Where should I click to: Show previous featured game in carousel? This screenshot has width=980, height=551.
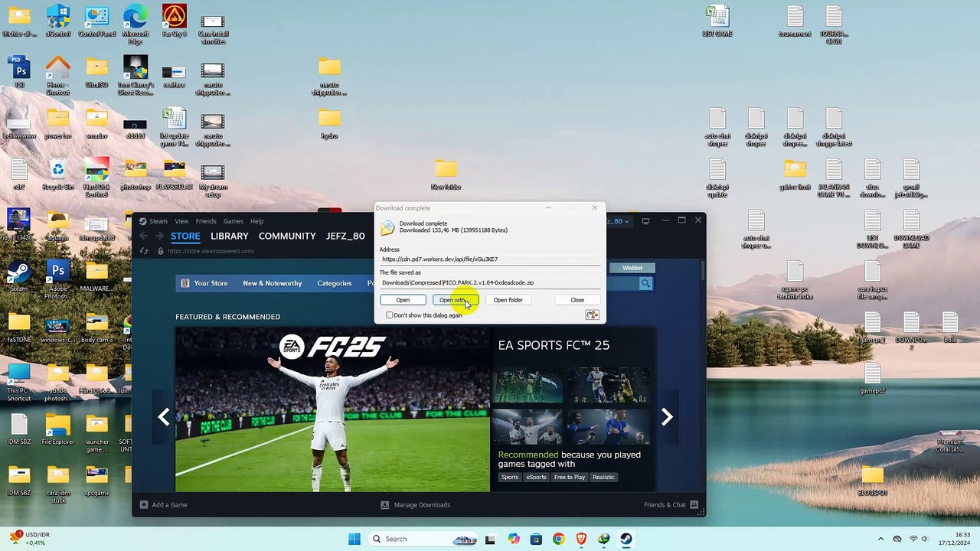coord(164,416)
